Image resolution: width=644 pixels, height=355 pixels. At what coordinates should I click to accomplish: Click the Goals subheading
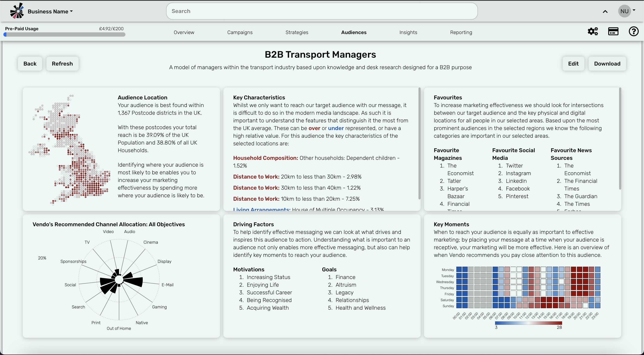329,270
